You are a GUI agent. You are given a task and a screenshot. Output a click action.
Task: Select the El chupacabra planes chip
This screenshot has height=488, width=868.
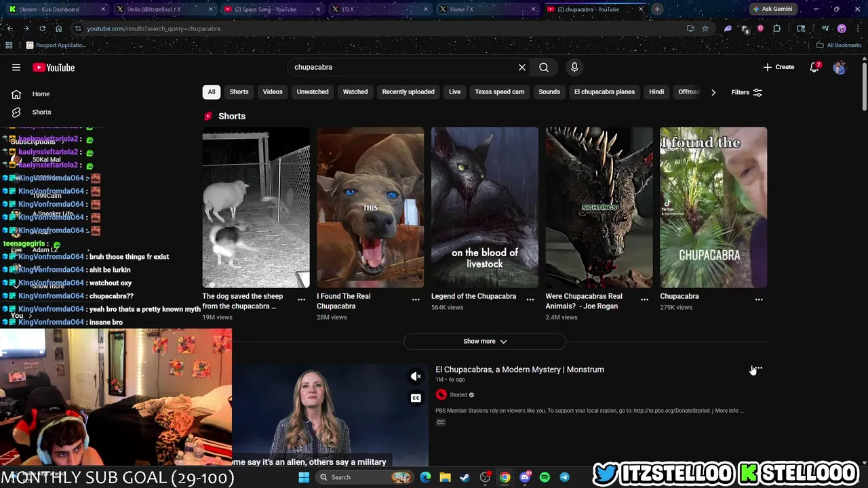[604, 92]
